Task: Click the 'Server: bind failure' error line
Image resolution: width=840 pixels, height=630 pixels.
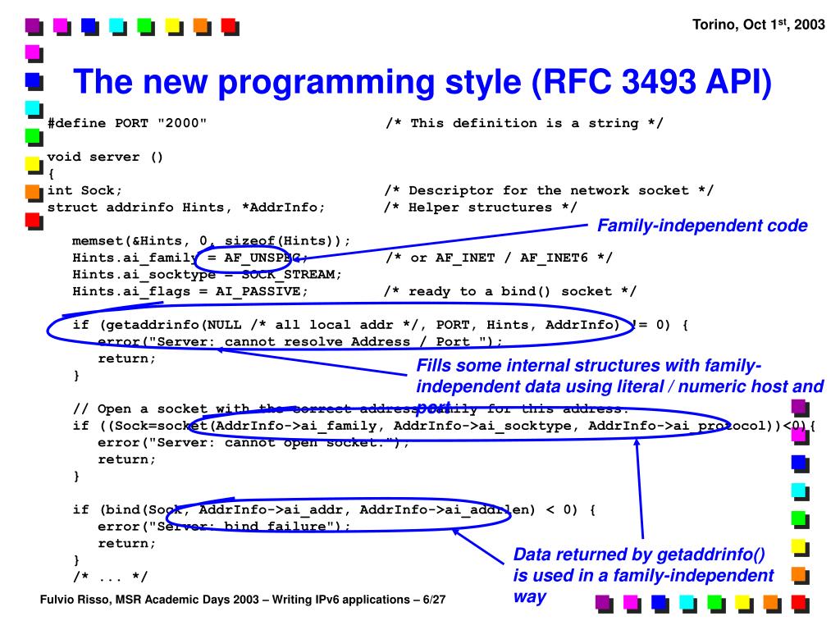Action: click(x=223, y=527)
